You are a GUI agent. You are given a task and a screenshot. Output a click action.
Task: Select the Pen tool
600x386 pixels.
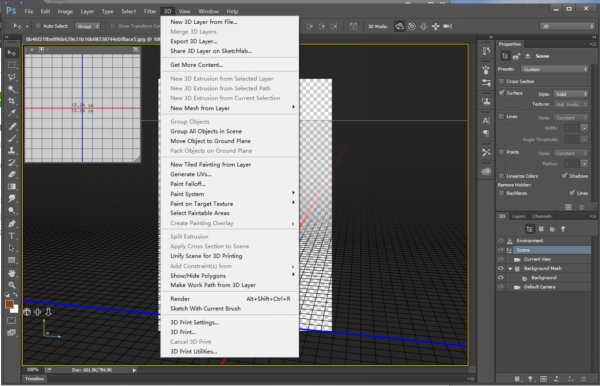11,223
